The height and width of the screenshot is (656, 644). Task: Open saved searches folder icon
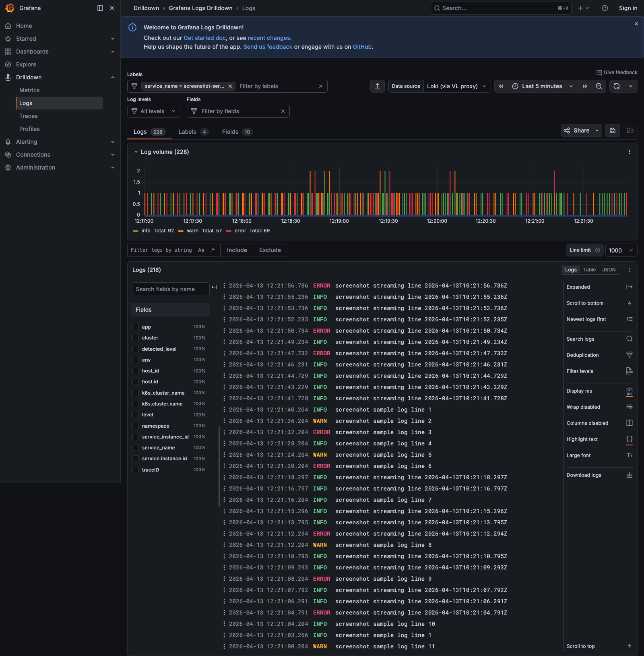630,130
